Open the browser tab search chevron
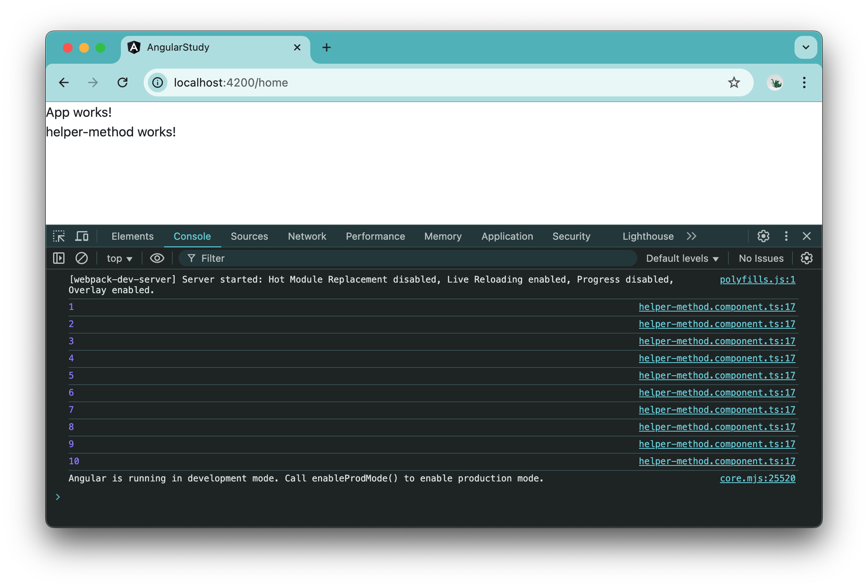Screen dimensions: 868x588 pyautogui.click(x=805, y=47)
